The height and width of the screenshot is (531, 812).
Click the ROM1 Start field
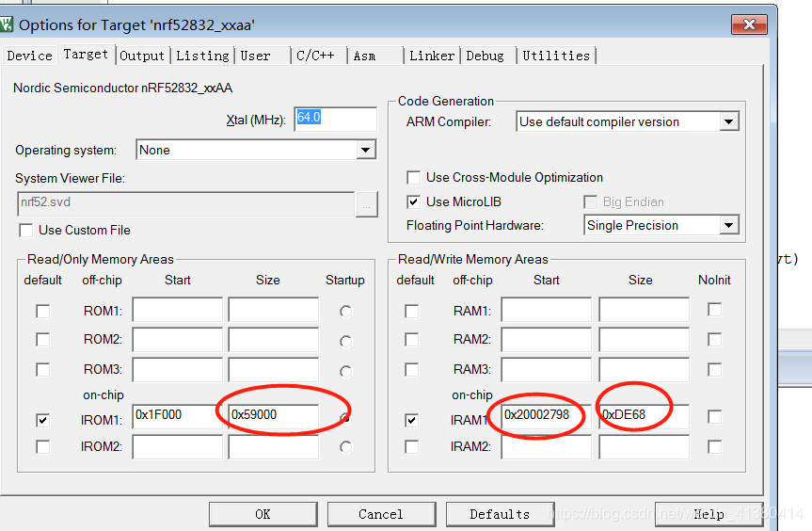click(x=177, y=310)
